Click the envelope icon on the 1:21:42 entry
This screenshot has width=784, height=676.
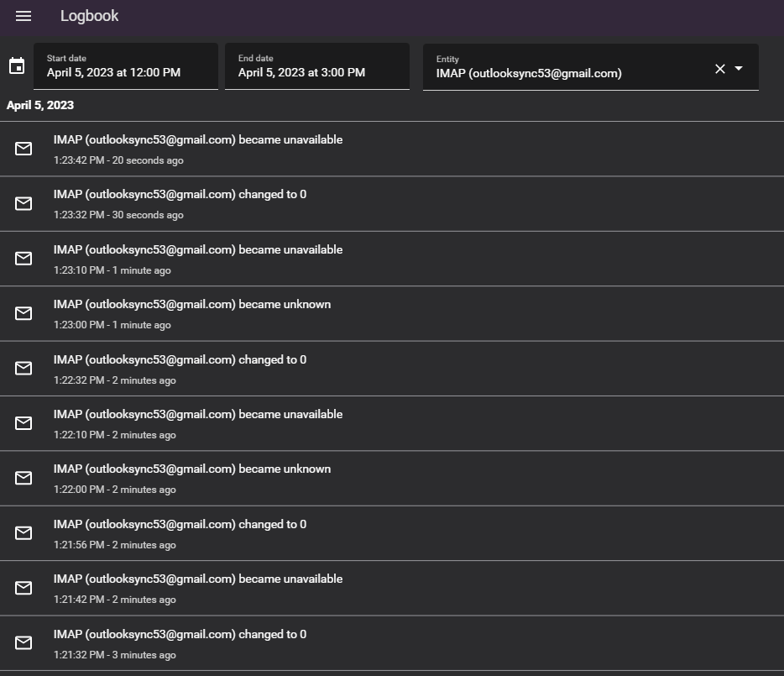(x=23, y=588)
